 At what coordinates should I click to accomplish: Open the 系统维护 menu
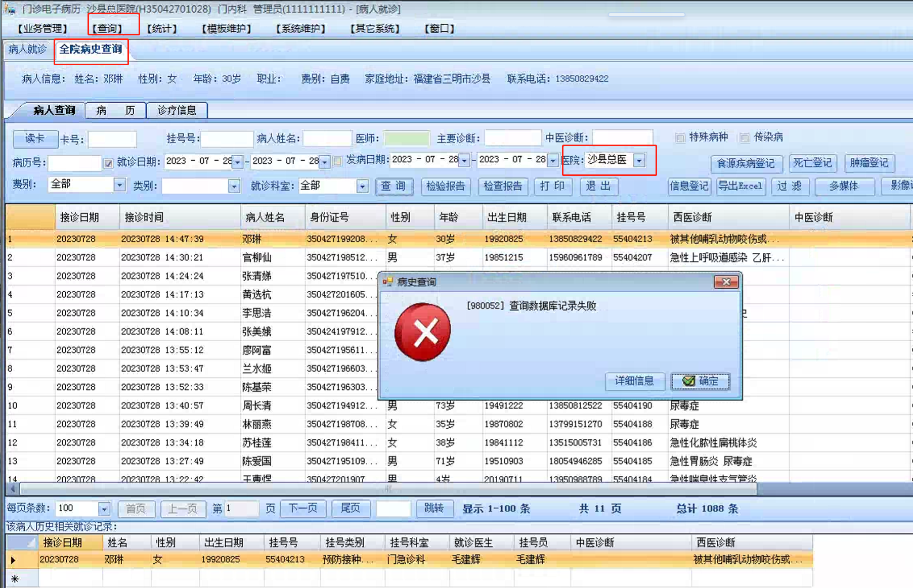(x=301, y=29)
